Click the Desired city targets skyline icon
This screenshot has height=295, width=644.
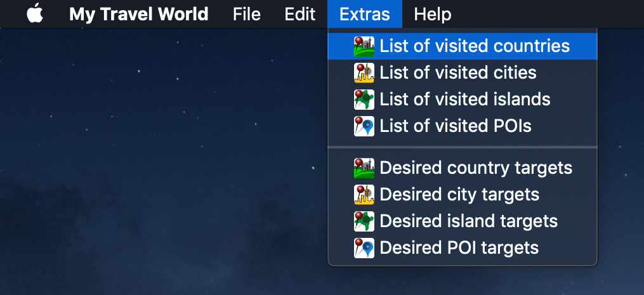[x=364, y=194]
